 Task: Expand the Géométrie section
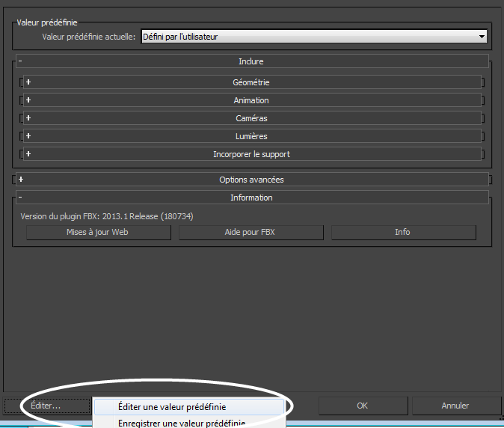252,82
